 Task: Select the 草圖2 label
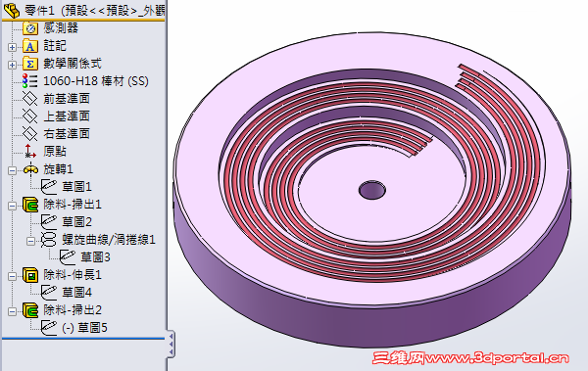tap(76, 222)
